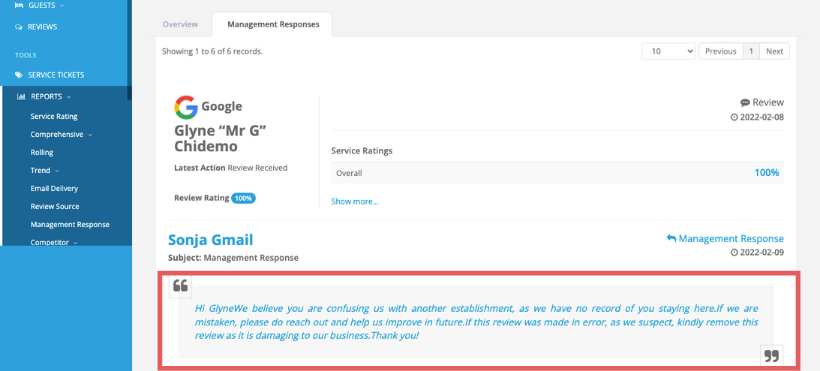Select the Management Responses tab

coord(273,25)
